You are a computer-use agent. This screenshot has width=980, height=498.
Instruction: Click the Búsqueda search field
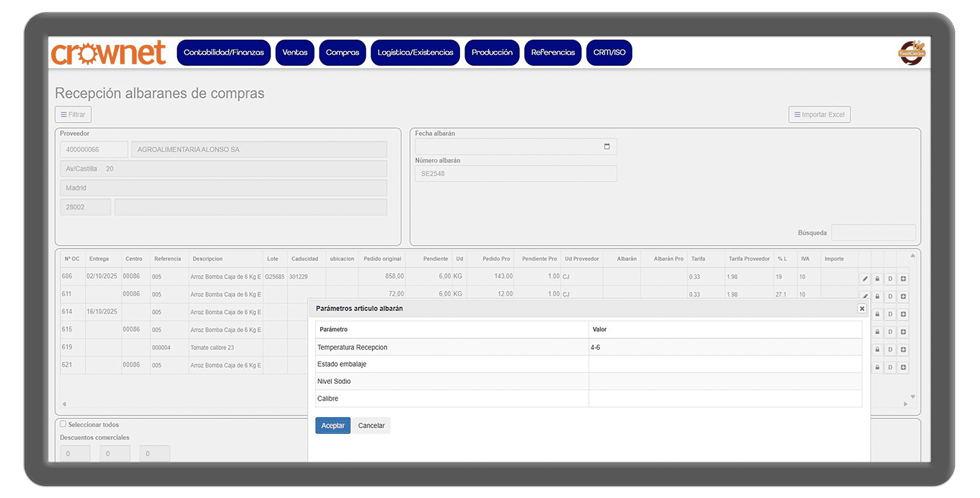coord(873,233)
